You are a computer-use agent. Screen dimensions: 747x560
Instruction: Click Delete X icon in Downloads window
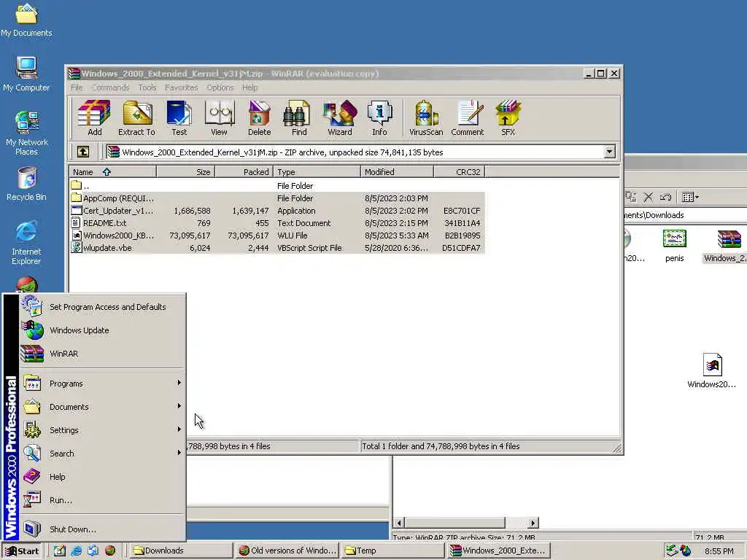[x=648, y=197]
